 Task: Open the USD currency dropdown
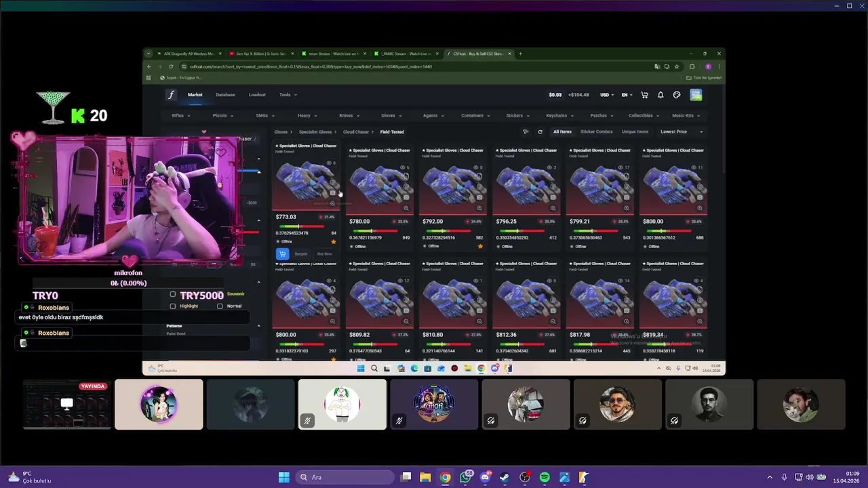coord(606,95)
